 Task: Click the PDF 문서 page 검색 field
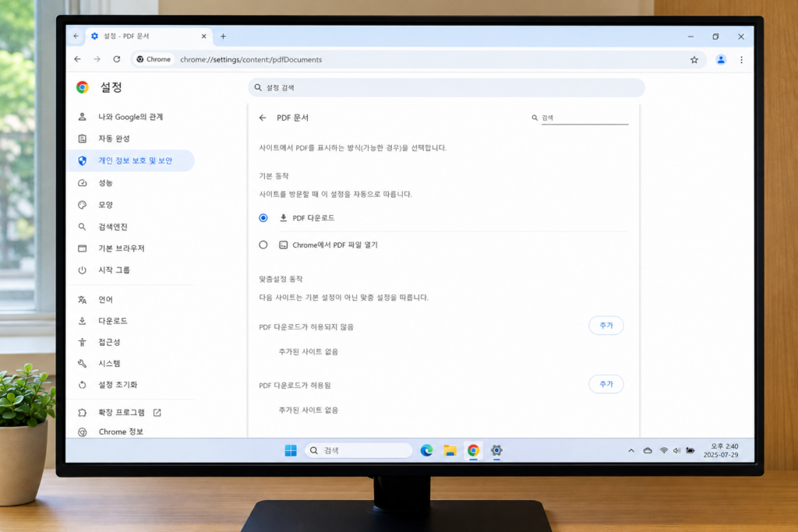pos(584,118)
